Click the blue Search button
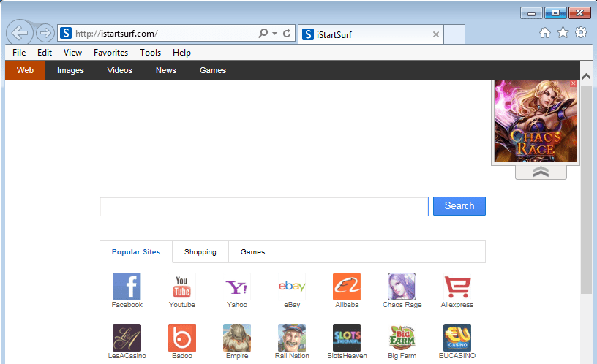The height and width of the screenshot is (364, 597). pyautogui.click(x=459, y=206)
